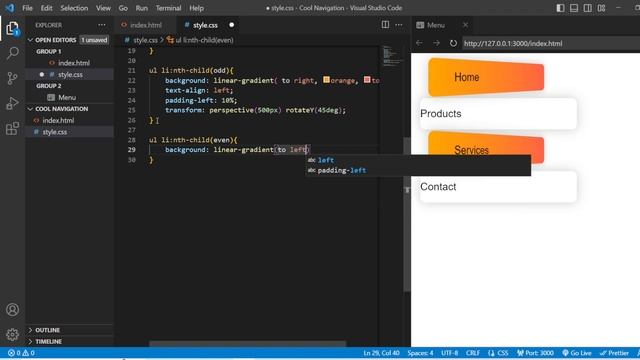Open the Extensions view
Viewport: 640px width, 360px height.
pos(13,129)
